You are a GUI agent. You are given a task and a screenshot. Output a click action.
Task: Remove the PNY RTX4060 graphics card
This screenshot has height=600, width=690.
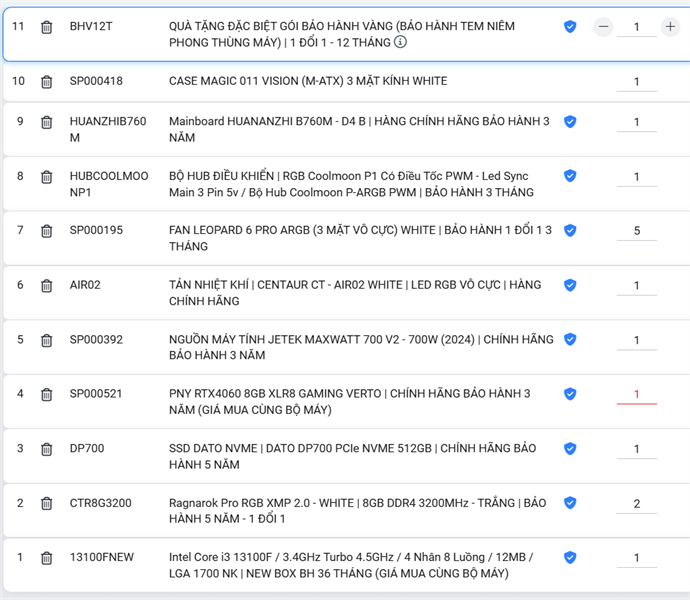click(47, 394)
